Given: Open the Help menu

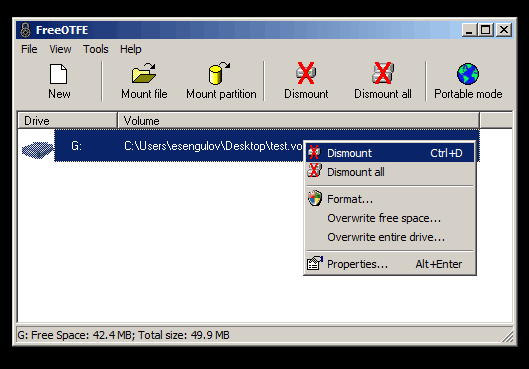Looking at the screenshot, I should pos(131,49).
